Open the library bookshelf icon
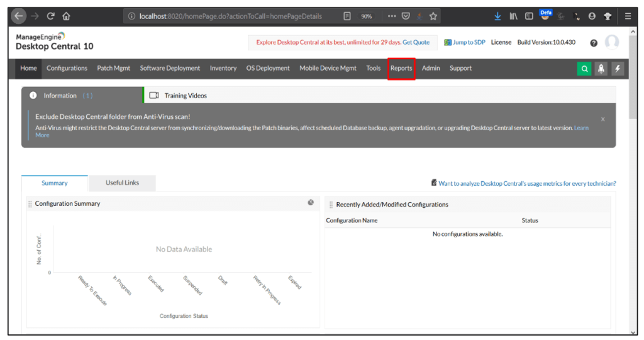This screenshot has height=340, width=644. point(513,16)
